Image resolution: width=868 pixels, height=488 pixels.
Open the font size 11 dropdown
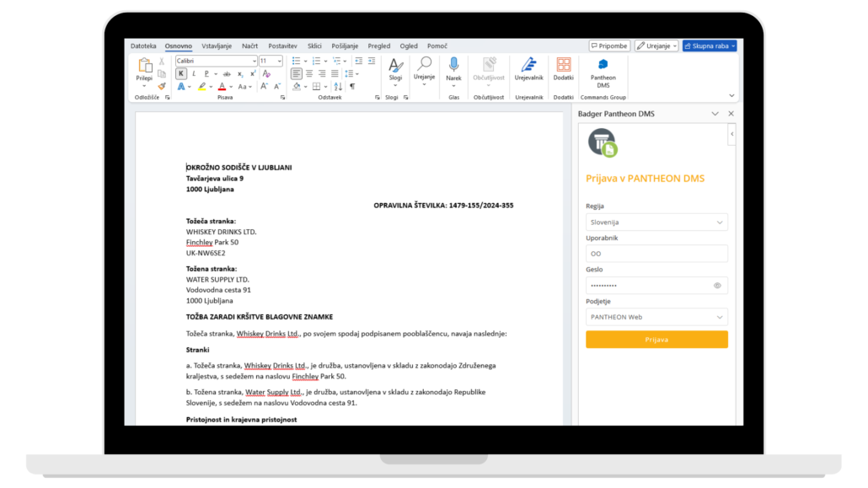pyautogui.click(x=279, y=61)
